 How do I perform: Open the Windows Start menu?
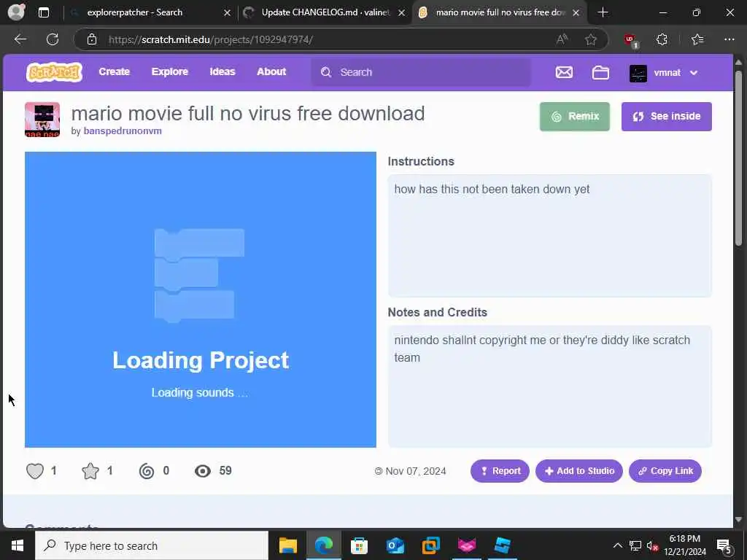18,545
